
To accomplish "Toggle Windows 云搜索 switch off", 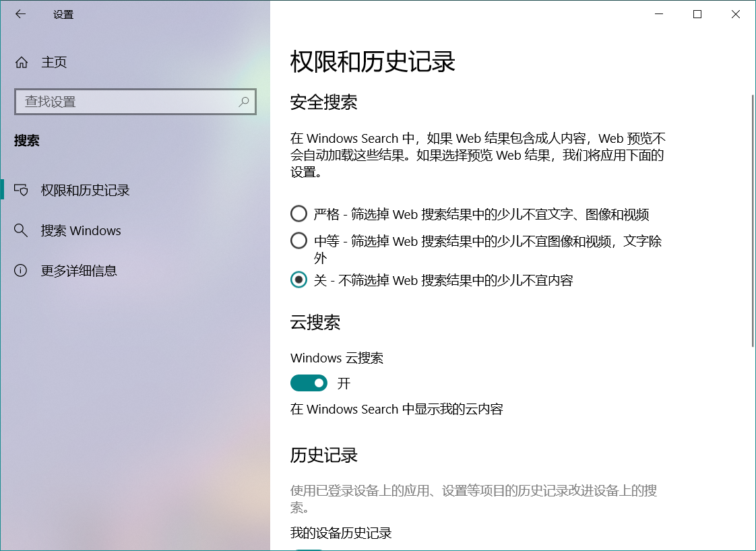I will [x=309, y=383].
